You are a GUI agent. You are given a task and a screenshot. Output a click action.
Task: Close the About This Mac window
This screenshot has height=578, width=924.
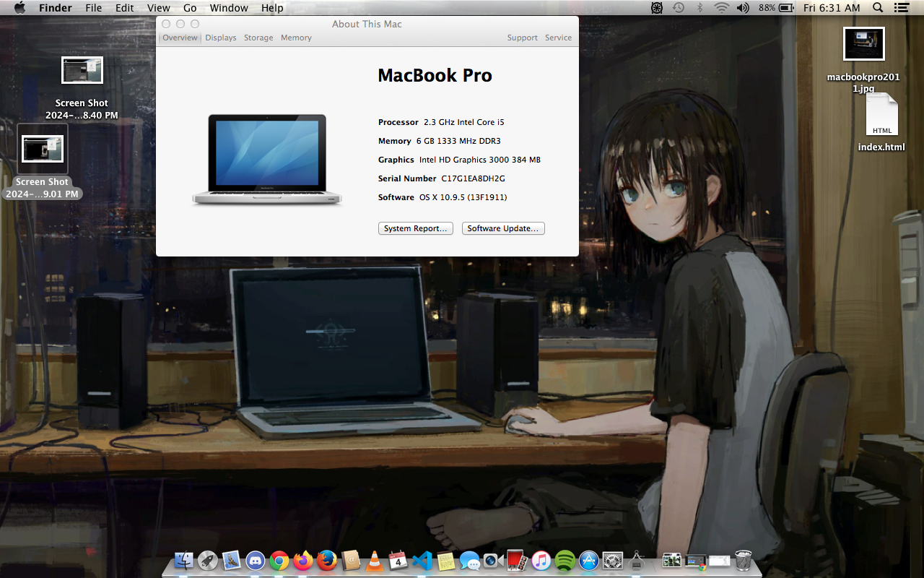(166, 24)
